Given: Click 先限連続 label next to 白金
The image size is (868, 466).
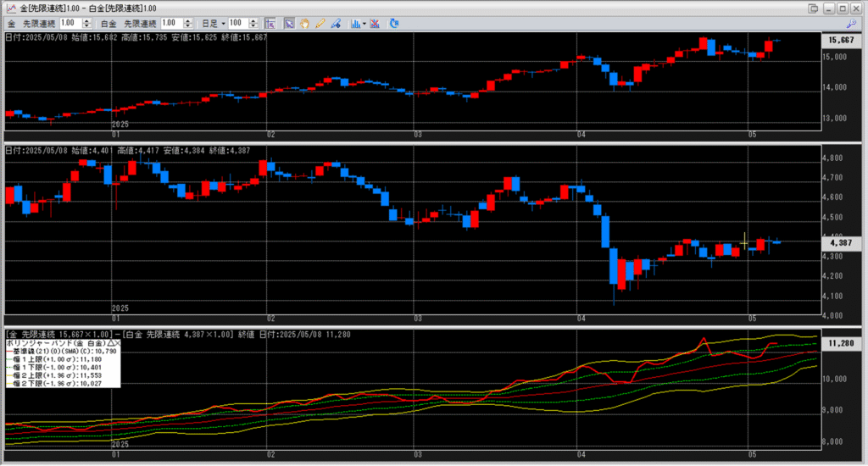Looking at the screenshot, I should 140,24.
